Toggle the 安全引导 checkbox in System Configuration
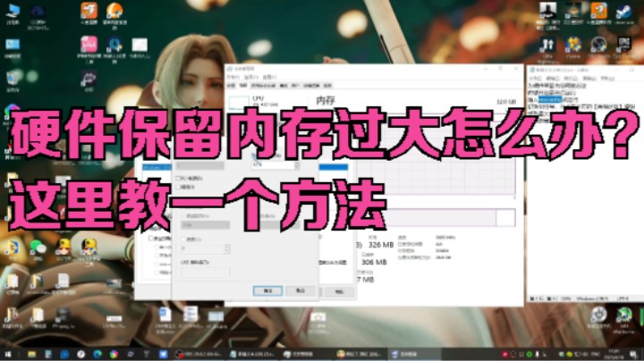The image size is (644, 361). 151,238
